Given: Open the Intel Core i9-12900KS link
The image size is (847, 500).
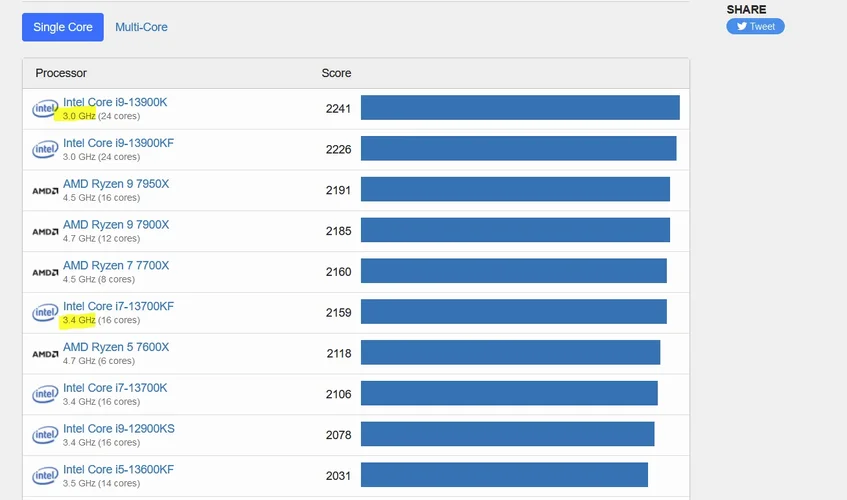Looking at the screenshot, I should pyautogui.click(x=119, y=429).
